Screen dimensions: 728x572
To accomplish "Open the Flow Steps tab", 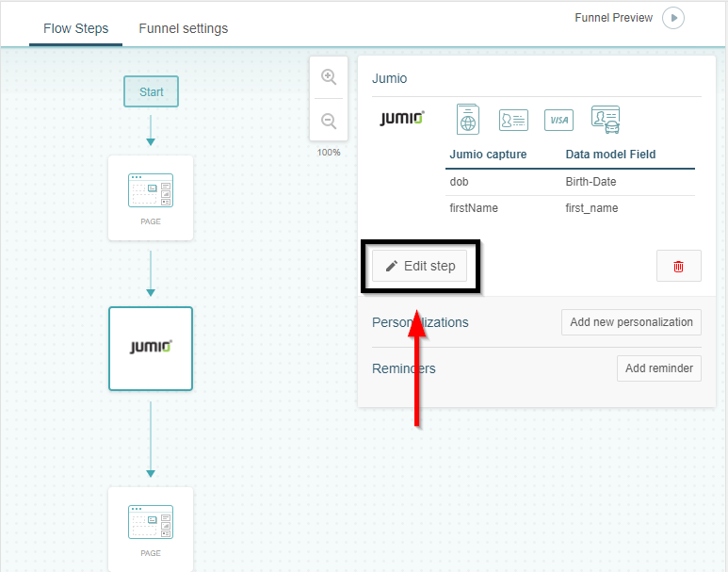I will [75, 29].
